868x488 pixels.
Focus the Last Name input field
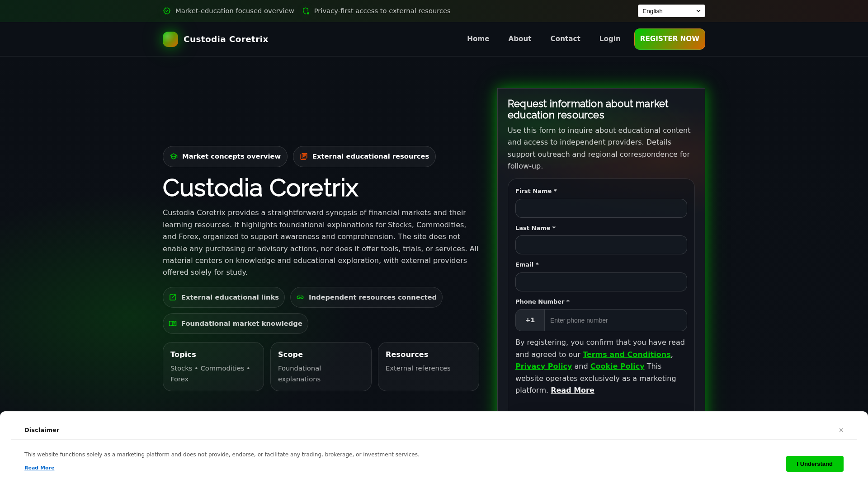(601, 245)
